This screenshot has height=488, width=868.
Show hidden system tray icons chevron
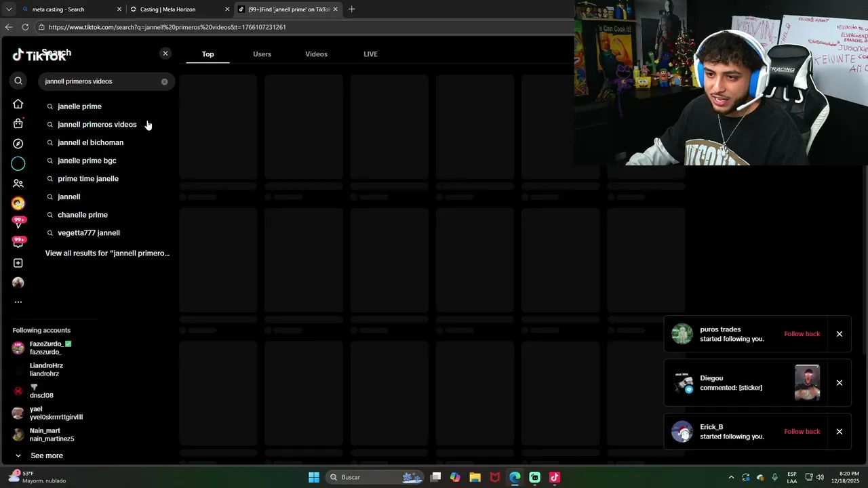point(731,478)
